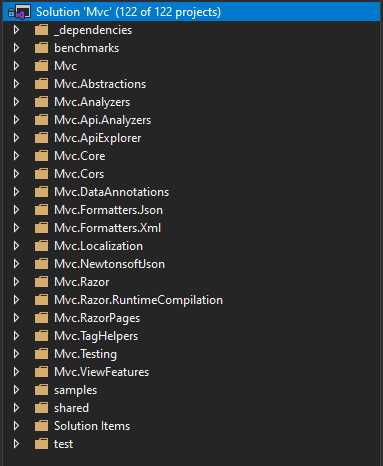
Task: Expand the Mvc.ApiExplorer folder arrow
Action: (16, 138)
